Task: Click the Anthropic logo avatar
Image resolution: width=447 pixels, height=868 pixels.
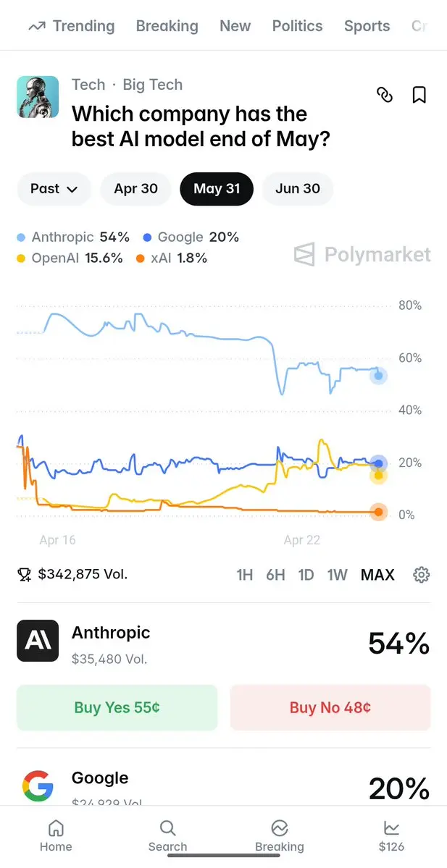Action: 38,641
